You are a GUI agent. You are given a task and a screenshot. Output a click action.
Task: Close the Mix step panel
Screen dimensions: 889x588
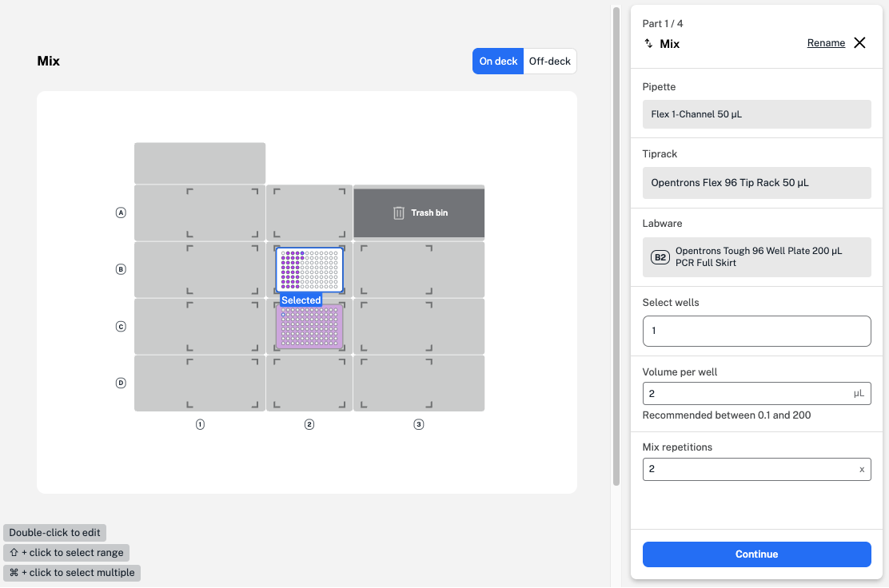click(x=859, y=43)
